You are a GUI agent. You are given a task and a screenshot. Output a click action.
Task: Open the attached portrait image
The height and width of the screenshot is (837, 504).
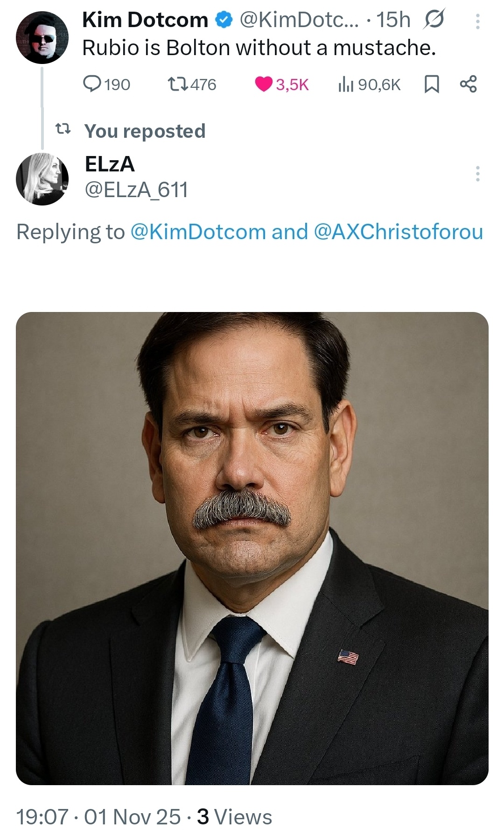[252, 548]
